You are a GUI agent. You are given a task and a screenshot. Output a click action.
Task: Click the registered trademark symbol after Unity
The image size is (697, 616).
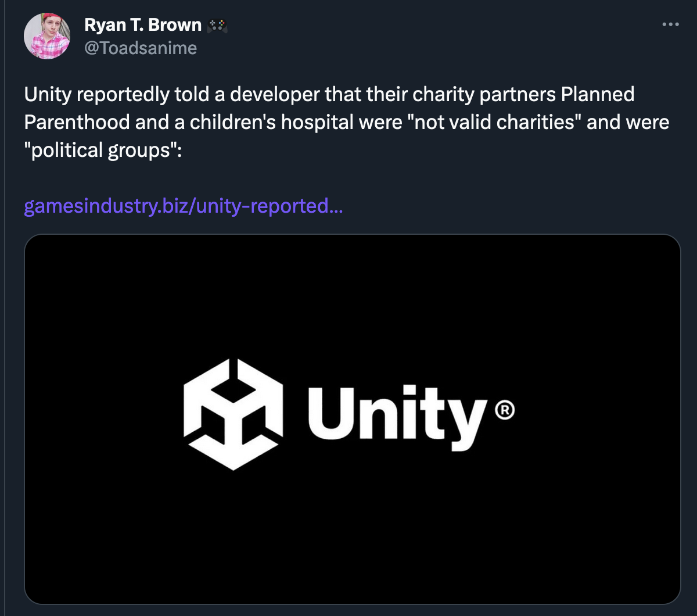click(x=504, y=411)
